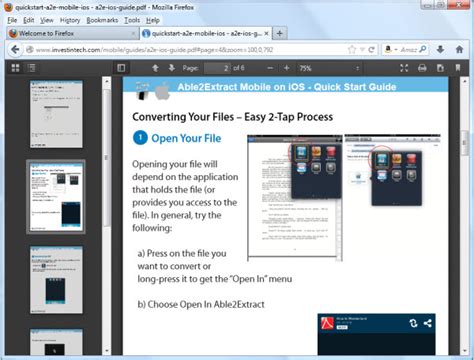The width and height of the screenshot is (474, 360).
Task: Print the PDF document
Action: 422,68
